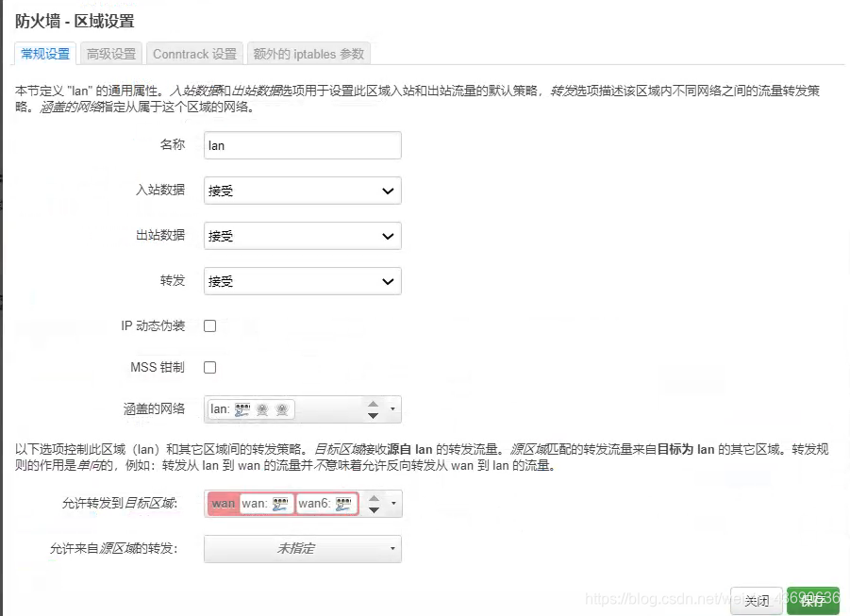Click the MSS 钳制 label

pos(158,368)
